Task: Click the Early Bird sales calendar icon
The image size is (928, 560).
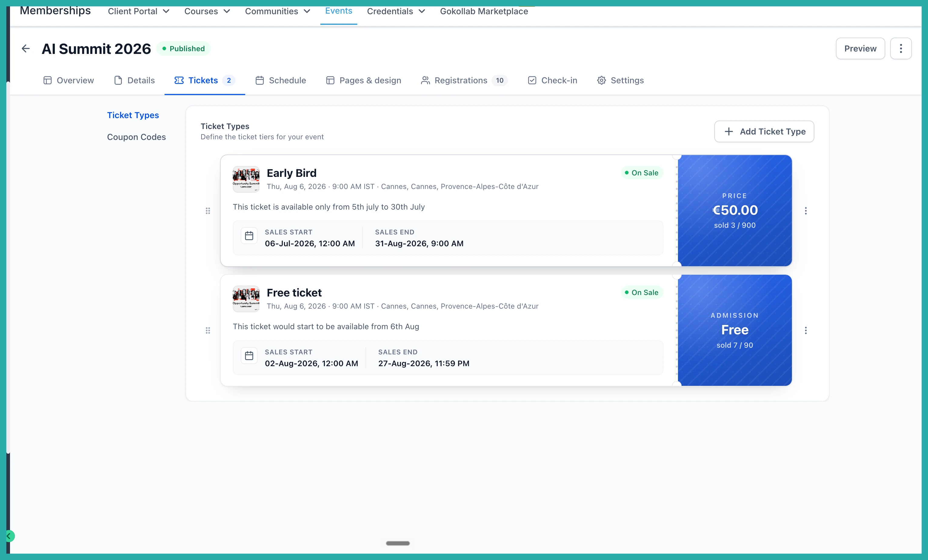Action: 249,236
